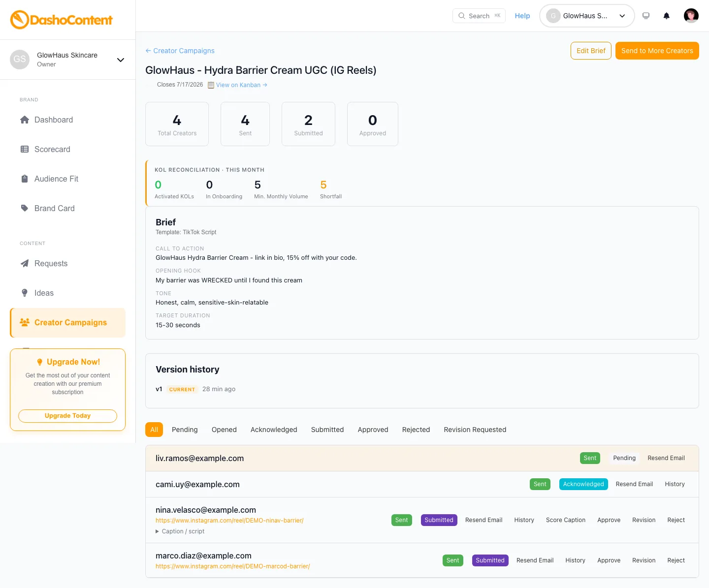The image size is (709, 588).
Task: Click Score Caption for nina.velasco
Action: tap(566, 520)
